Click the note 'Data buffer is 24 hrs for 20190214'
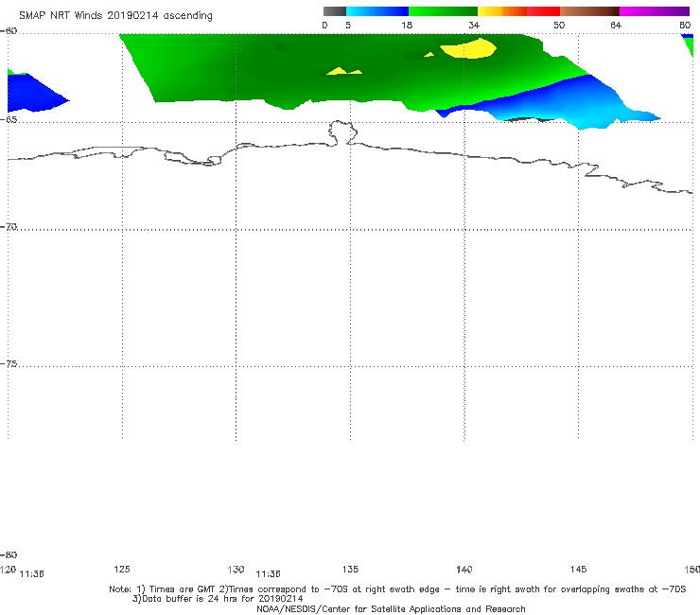Viewport: 700px width, 615px height. pyautogui.click(x=218, y=599)
